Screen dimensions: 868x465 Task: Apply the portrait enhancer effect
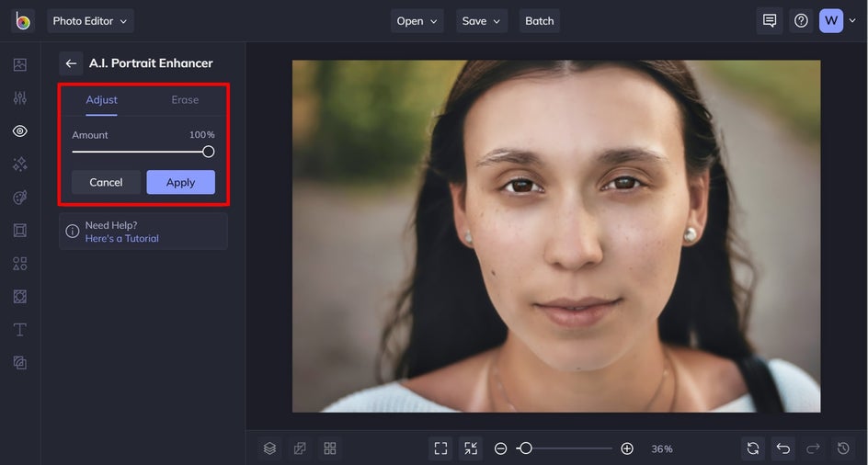coord(180,182)
